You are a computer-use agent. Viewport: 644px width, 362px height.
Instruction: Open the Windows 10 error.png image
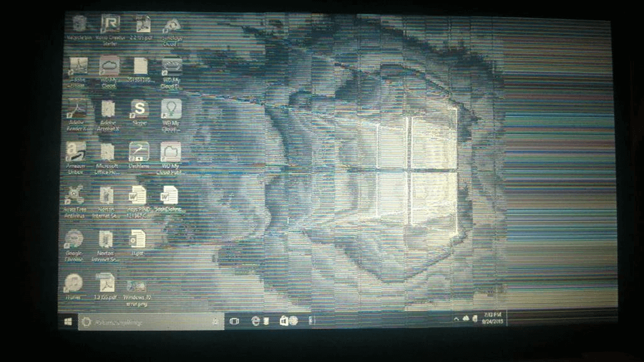click(x=136, y=293)
